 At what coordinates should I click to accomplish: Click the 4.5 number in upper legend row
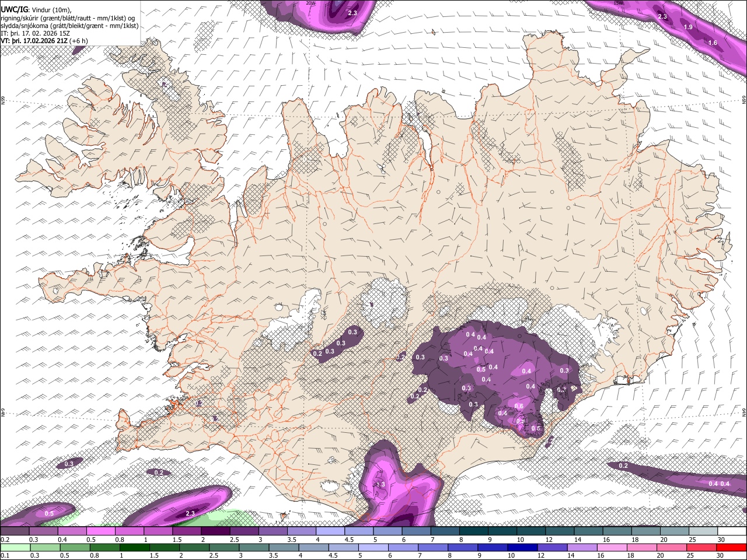[x=350, y=540]
